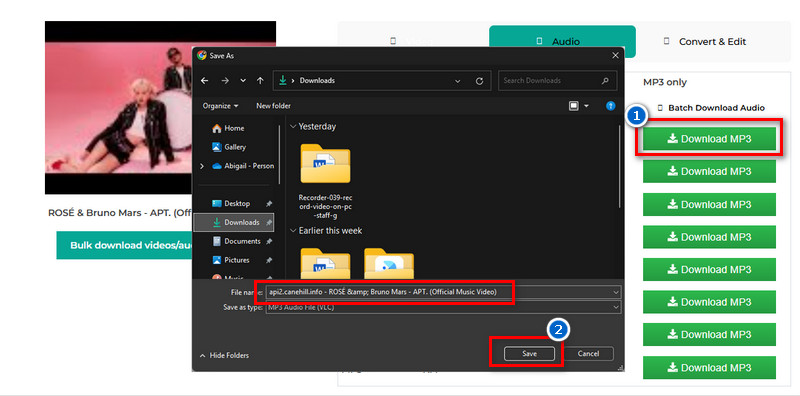The image size is (800, 396).
Task: Click the first Download MP3 button
Action: pos(709,139)
